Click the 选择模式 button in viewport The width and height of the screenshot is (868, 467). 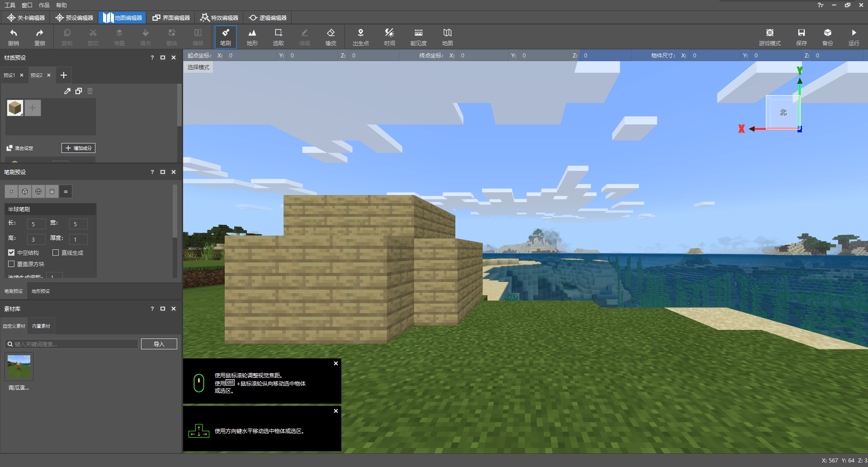(198, 67)
